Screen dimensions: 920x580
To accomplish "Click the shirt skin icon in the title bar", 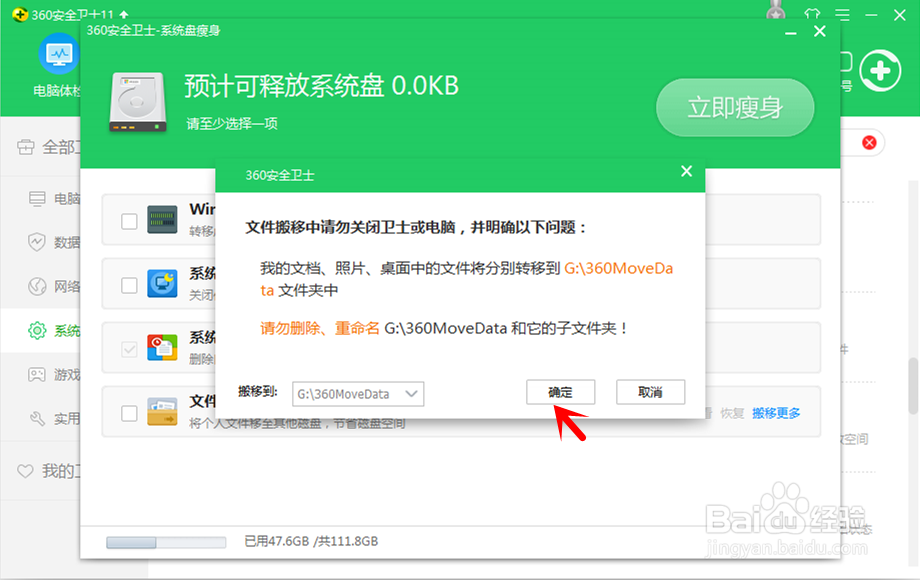I will [812, 14].
